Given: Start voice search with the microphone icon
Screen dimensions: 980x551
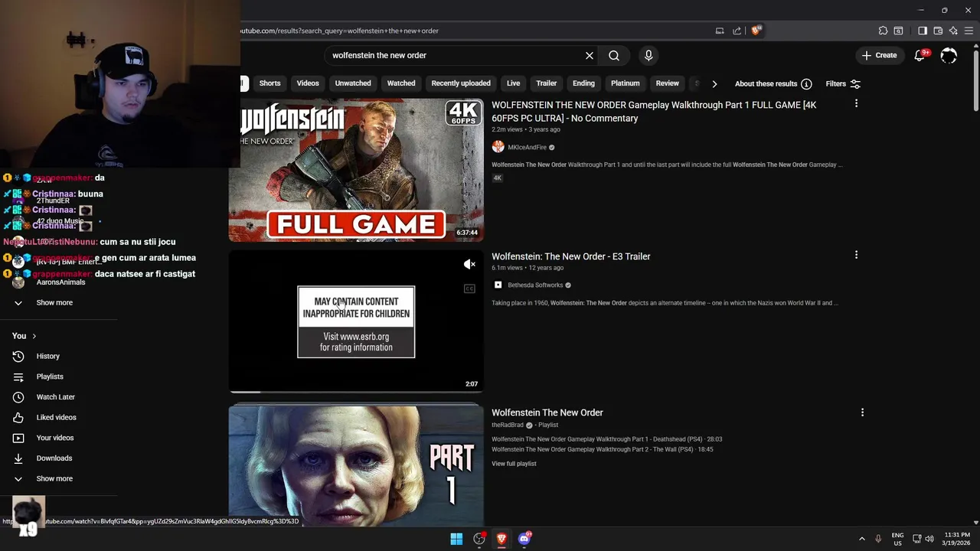Looking at the screenshot, I should (648, 55).
